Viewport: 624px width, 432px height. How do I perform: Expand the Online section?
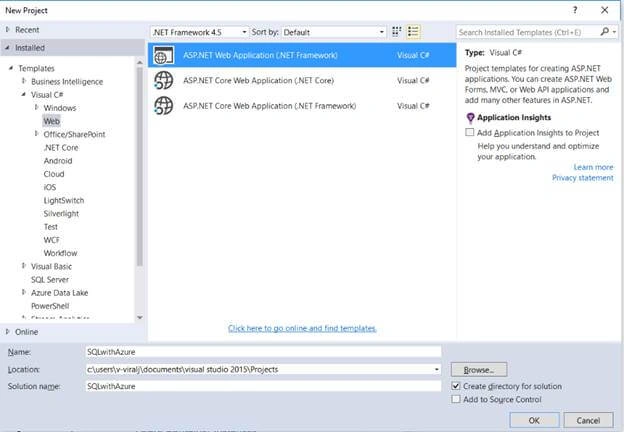coord(8,331)
